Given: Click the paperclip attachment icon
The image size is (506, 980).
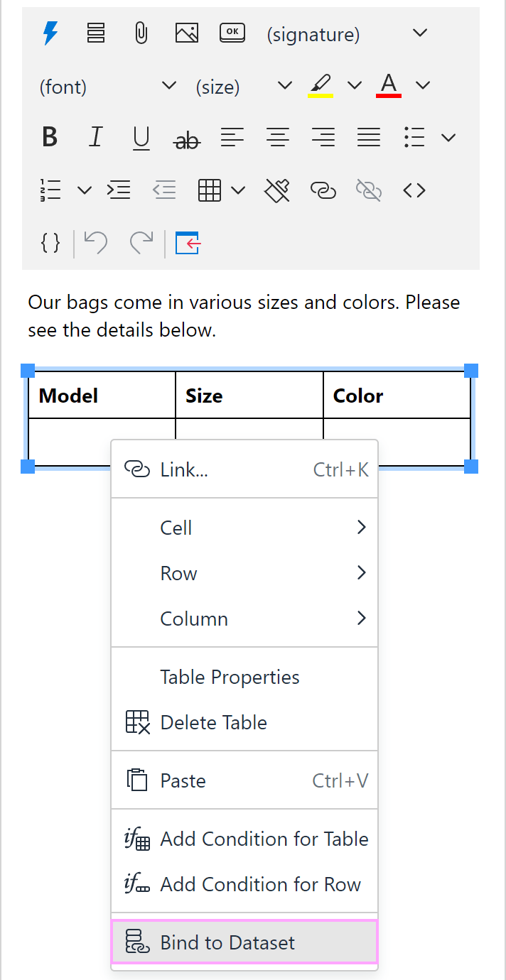Looking at the screenshot, I should (x=141, y=33).
